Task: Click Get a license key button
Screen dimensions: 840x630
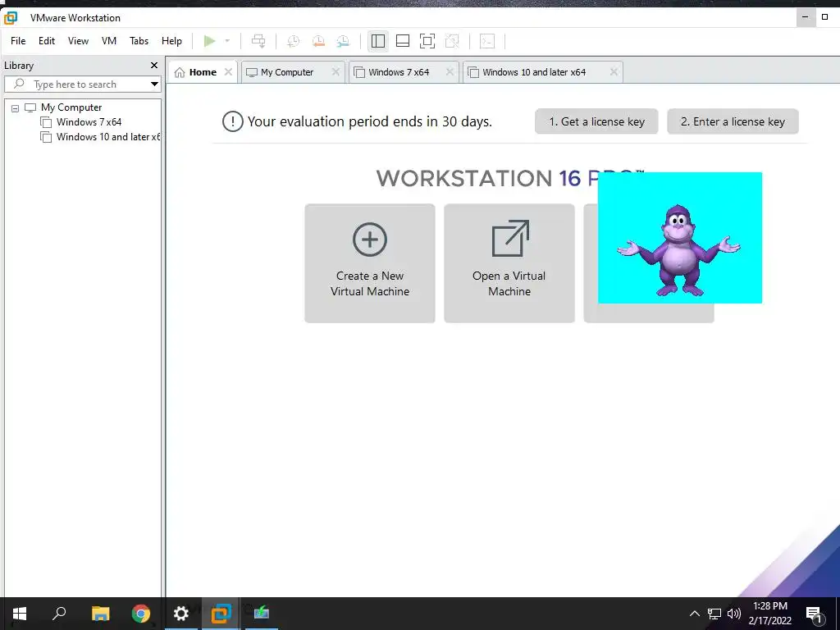Action: click(596, 121)
